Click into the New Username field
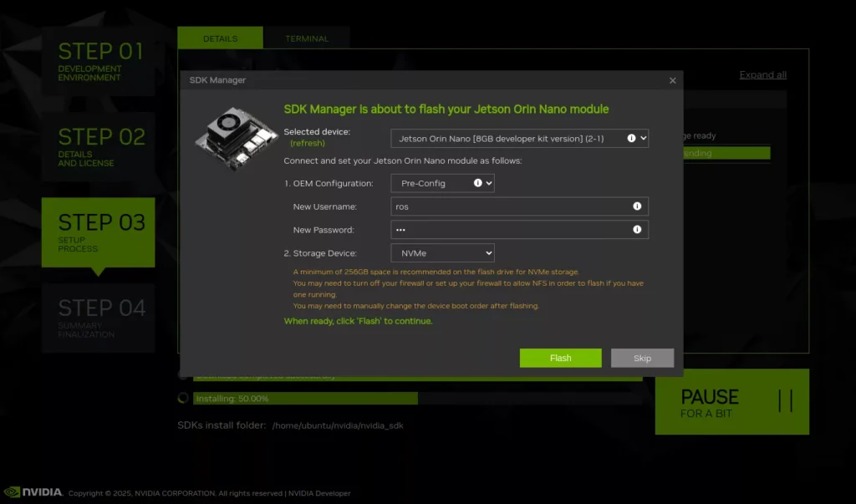This screenshot has width=856, height=504. coord(510,206)
